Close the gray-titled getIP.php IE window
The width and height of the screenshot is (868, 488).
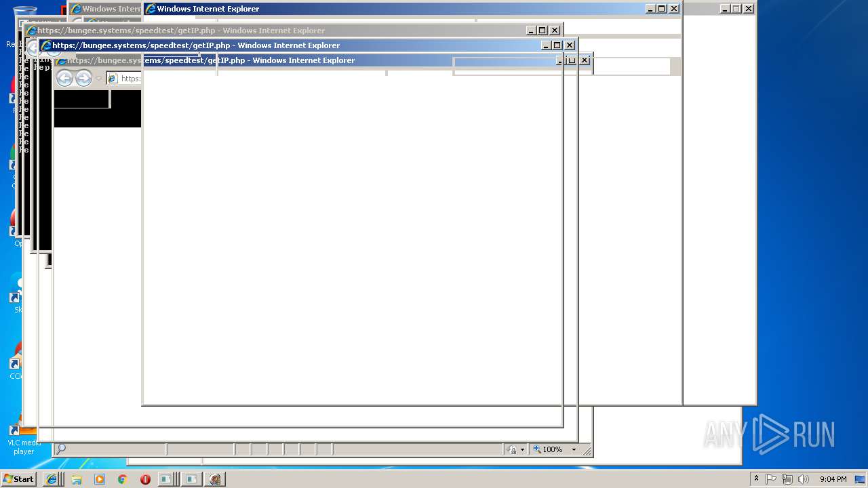[x=555, y=30]
